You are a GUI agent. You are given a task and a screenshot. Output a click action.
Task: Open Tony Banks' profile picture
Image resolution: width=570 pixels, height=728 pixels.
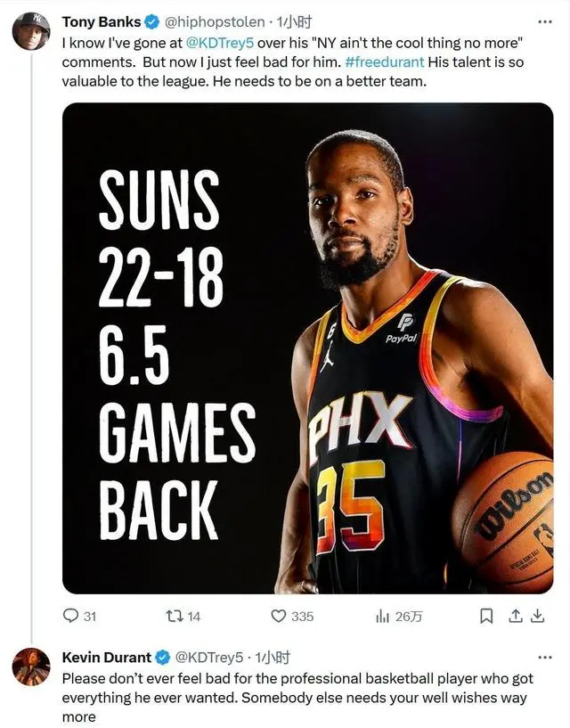[x=31, y=30]
